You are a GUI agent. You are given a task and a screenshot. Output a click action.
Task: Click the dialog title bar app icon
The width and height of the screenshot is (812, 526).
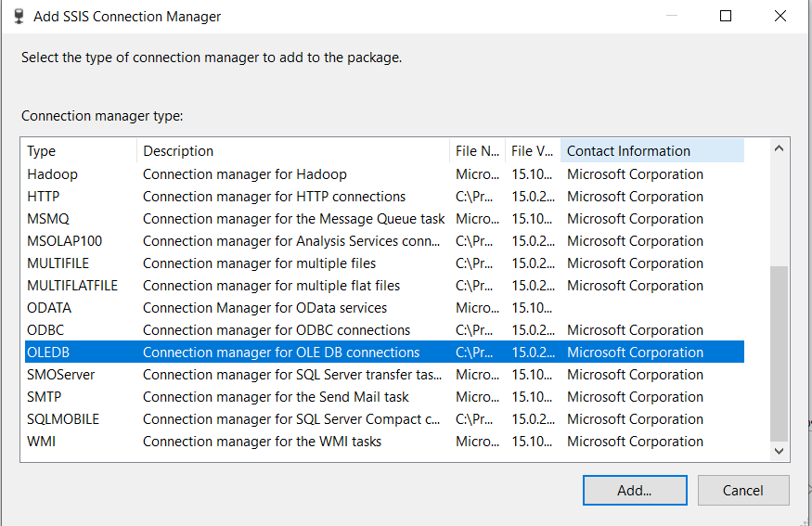pos(19,16)
